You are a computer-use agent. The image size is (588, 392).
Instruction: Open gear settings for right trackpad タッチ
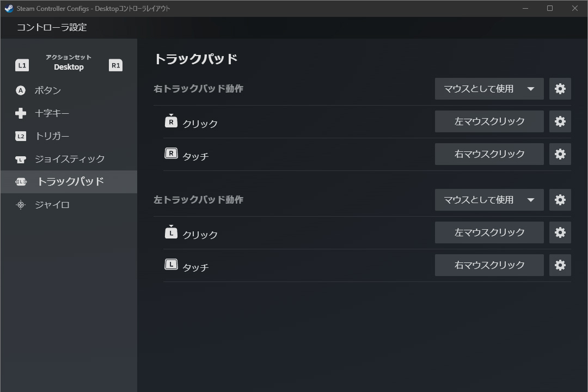560,154
